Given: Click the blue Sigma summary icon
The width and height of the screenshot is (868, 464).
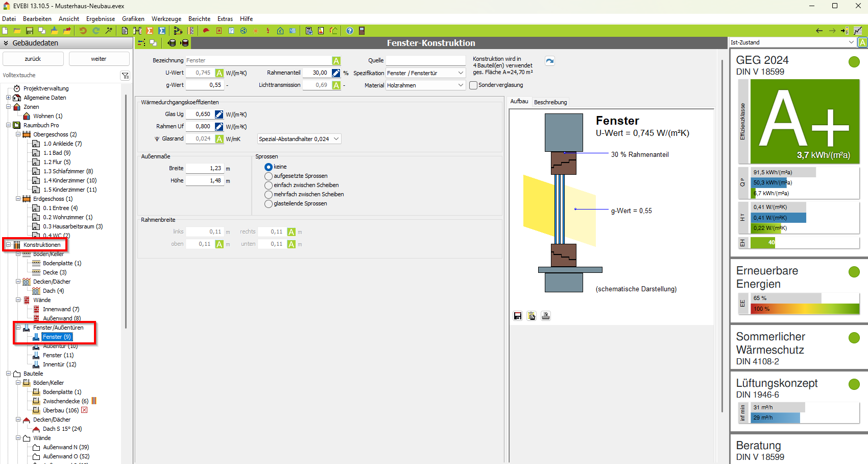Looking at the screenshot, I should (x=162, y=31).
